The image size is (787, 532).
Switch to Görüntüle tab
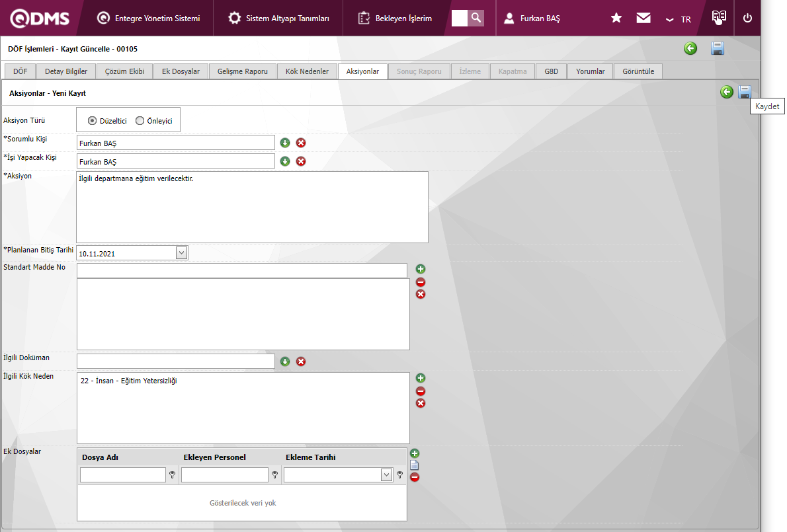638,71
